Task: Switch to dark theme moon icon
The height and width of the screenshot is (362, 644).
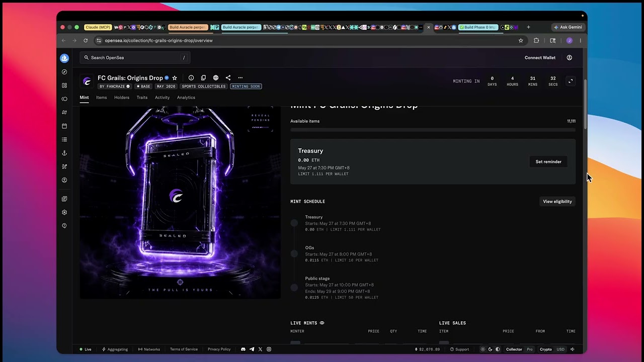Action: (x=490, y=349)
